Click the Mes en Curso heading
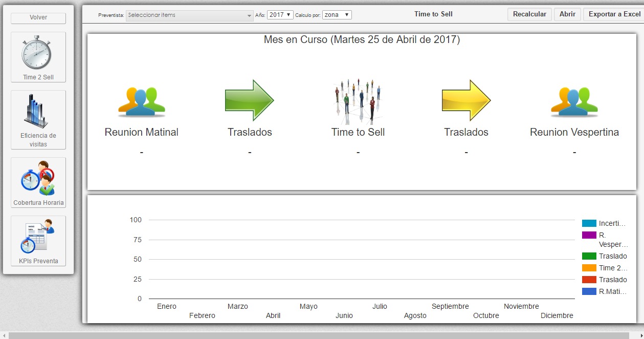 [362, 39]
